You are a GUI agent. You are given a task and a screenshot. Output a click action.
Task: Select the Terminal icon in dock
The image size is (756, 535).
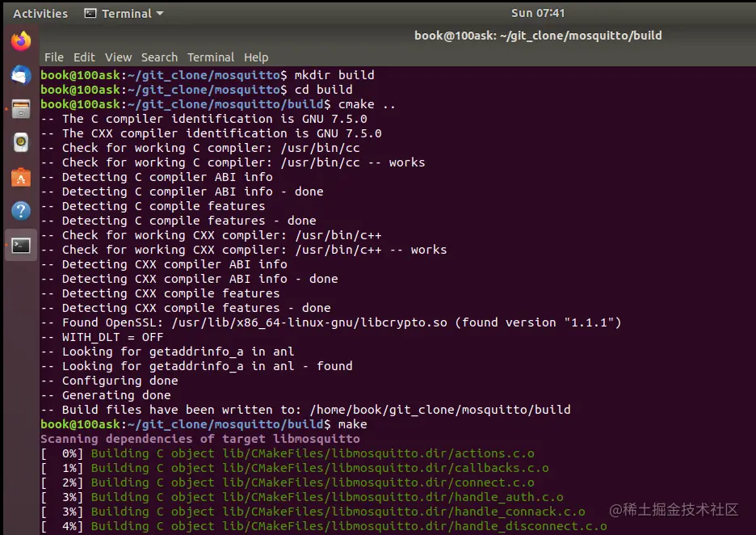click(x=21, y=246)
